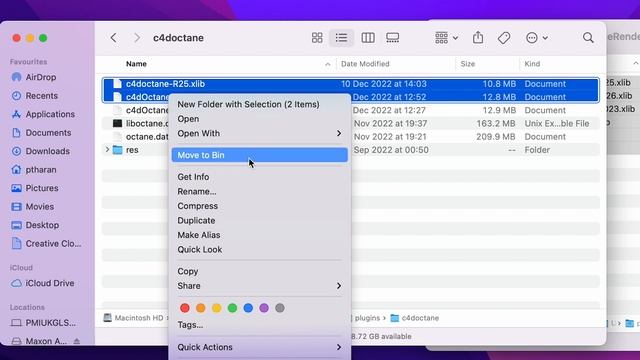Go back with the back arrow
The image size is (640, 360).
coord(113,38)
